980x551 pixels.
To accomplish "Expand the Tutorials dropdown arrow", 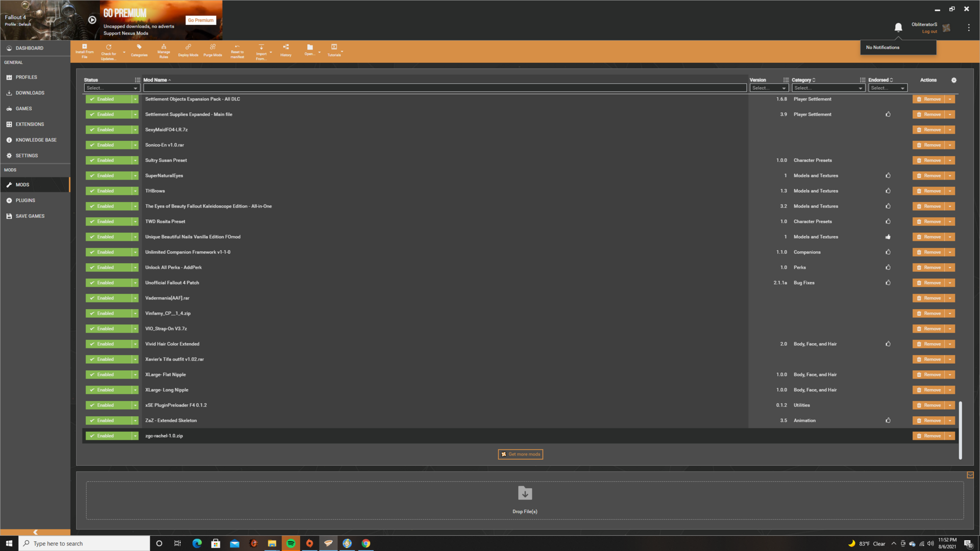I will pos(341,52).
